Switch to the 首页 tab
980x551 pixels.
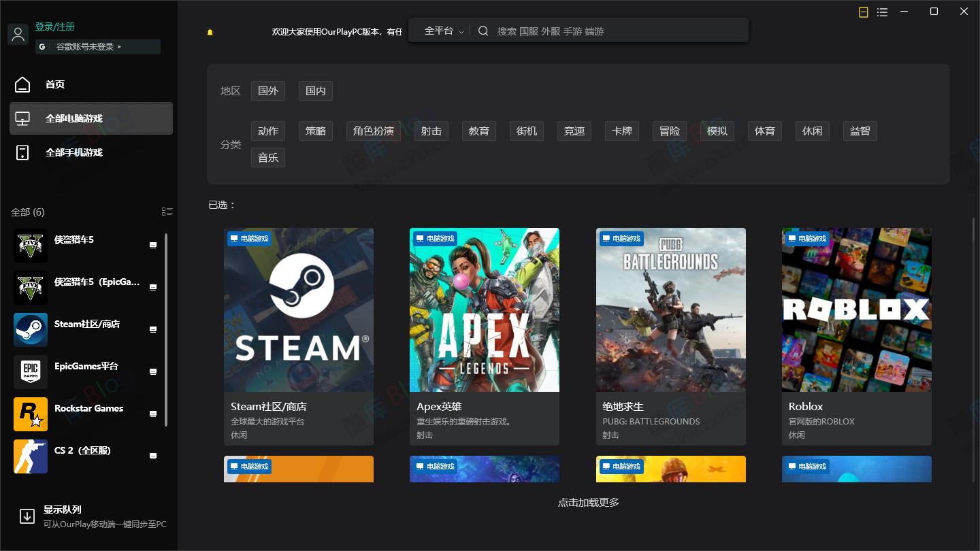click(55, 84)
